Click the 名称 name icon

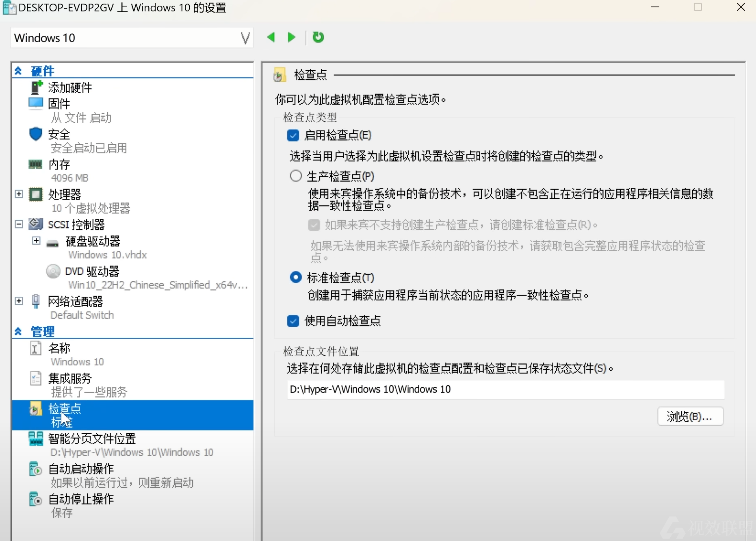coord(36,348)
